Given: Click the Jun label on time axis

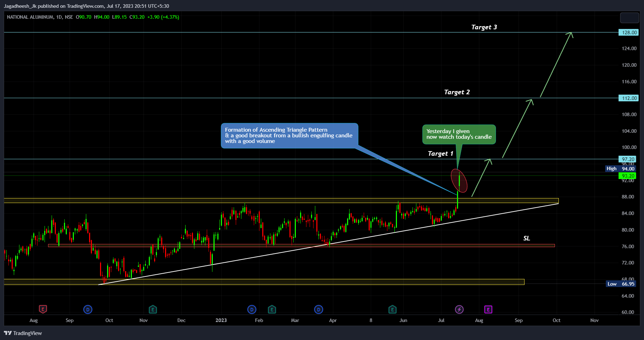Looking at the screenshot, I should [403, 320].
